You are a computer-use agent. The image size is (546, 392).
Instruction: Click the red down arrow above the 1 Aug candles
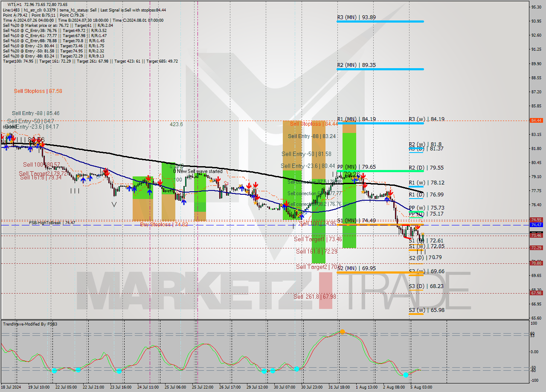click(x=363, y=176)
